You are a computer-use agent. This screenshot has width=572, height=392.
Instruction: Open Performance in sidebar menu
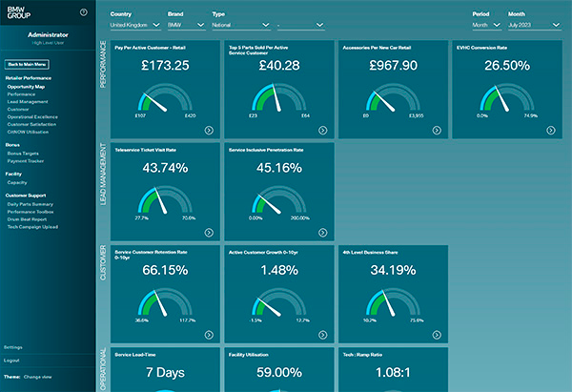[x=21, y=94]
